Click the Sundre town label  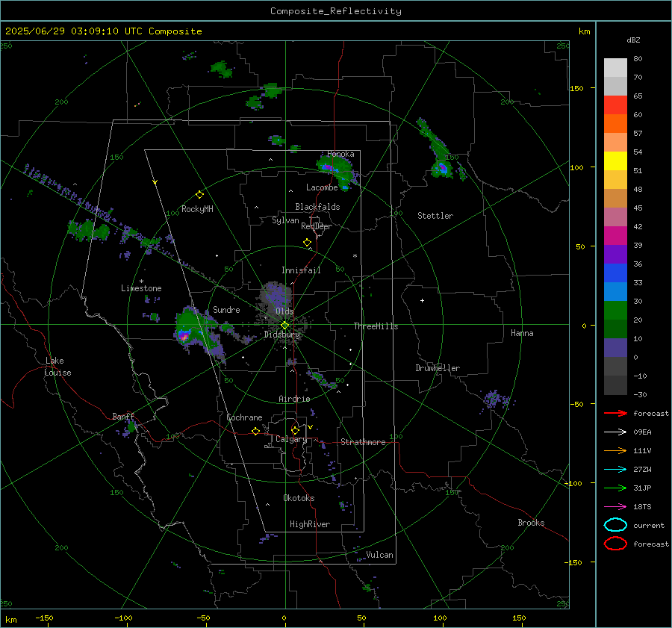226,309
